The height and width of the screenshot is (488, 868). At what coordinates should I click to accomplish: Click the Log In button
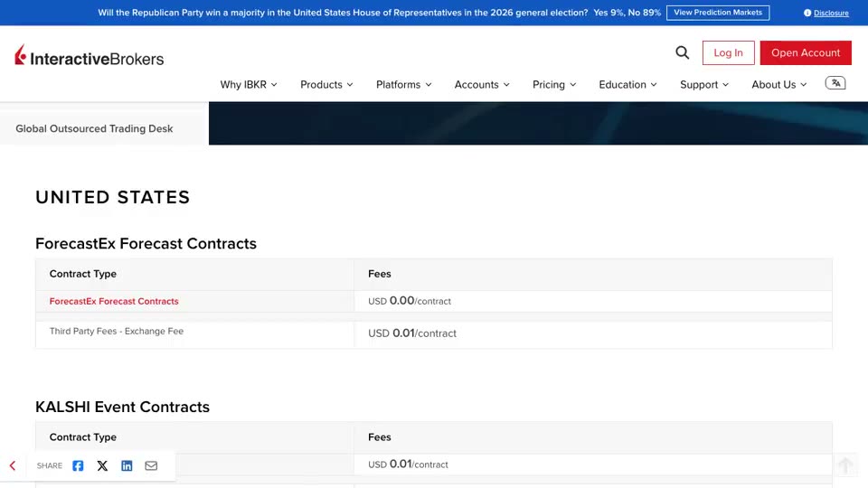[x=728, y=52]
